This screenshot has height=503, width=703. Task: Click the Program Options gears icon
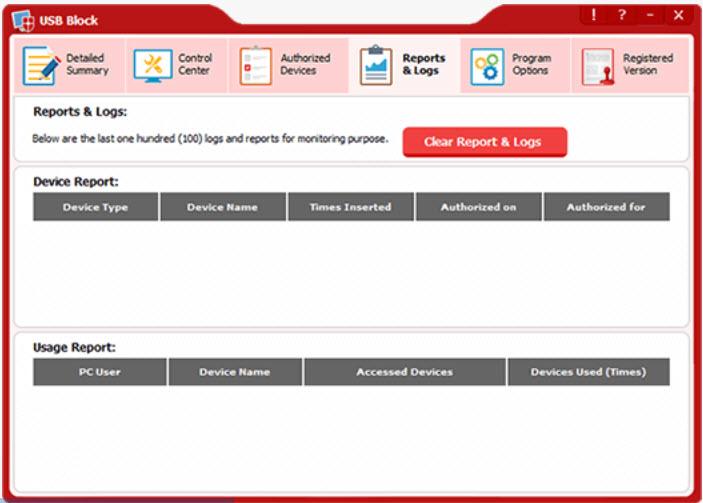(487, 66)
